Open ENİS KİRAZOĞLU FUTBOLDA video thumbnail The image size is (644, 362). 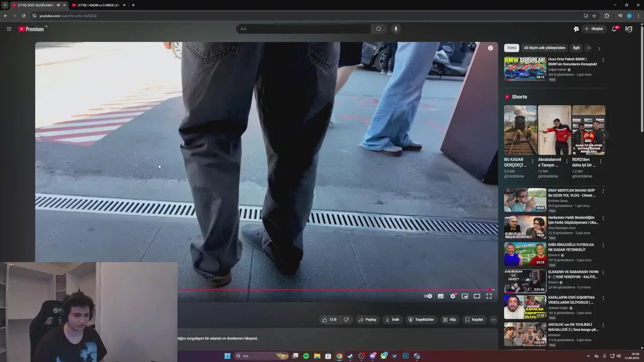point(525,254)
